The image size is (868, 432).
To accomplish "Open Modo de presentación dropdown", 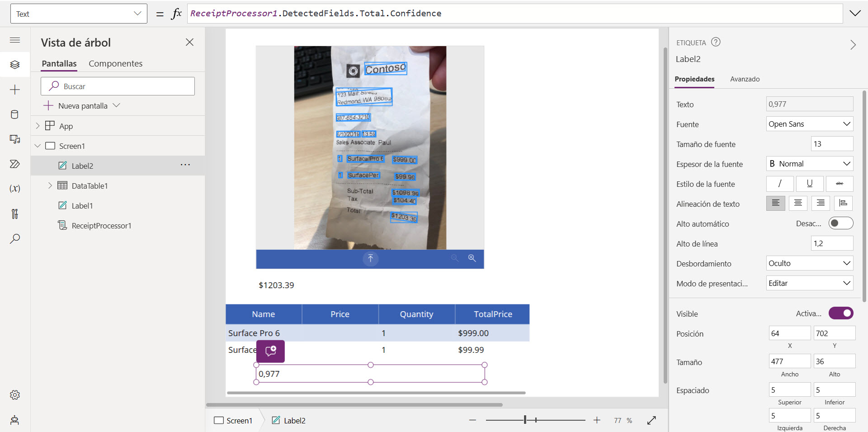I will (x=810, y=283).
